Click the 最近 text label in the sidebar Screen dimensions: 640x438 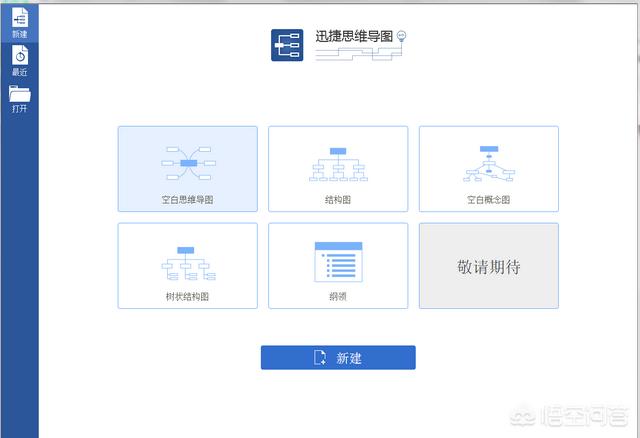pos(19,72)
